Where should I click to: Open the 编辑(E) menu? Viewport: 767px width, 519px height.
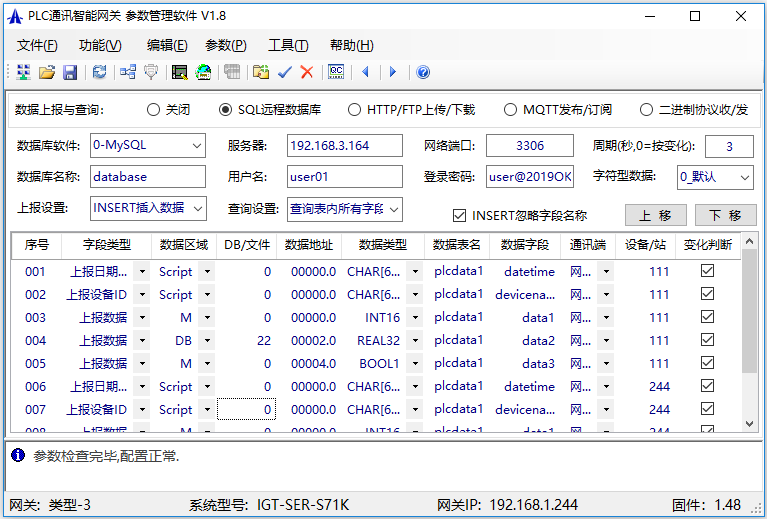(x=167, y=45)
